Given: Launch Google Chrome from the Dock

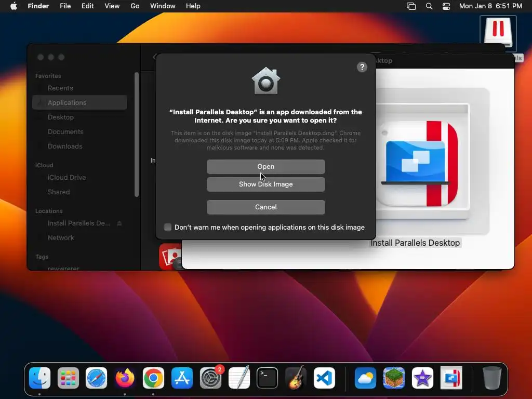Looking at the screenshot, I should (x=153, y=378).
